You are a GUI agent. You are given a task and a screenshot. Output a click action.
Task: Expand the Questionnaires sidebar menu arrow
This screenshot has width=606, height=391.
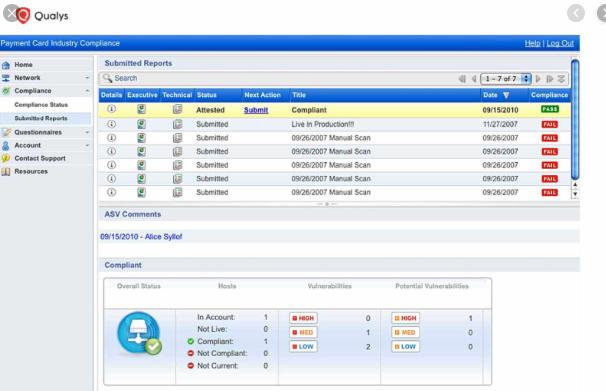(87, 132)
